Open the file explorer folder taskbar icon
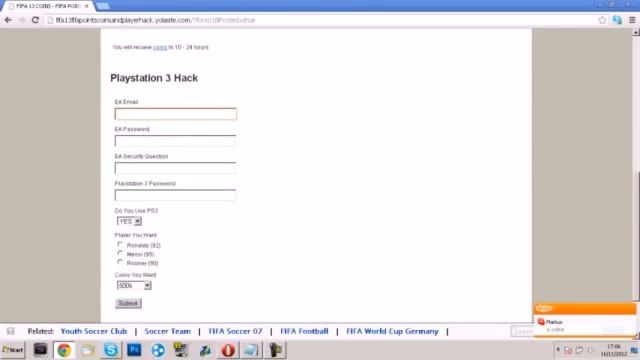640x360 pixels. tap(87, 350)
